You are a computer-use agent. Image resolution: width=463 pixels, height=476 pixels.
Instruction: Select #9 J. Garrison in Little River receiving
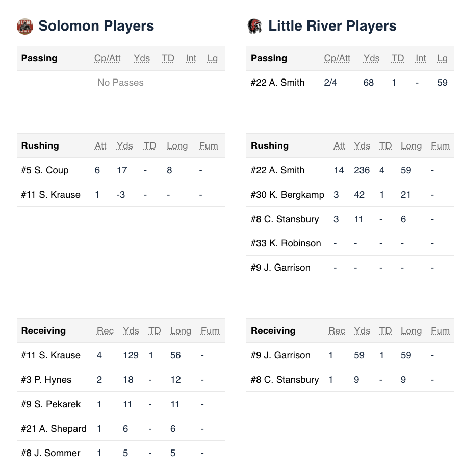click(280, 355)
